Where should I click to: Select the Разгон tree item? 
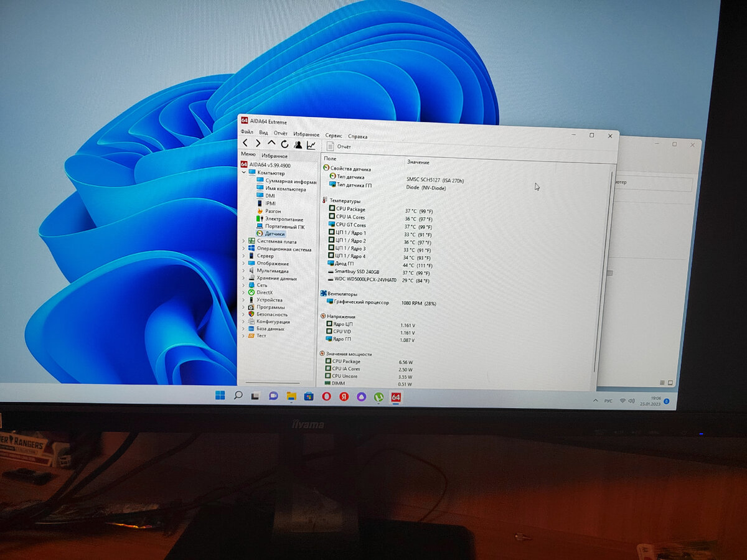(268, 211)
